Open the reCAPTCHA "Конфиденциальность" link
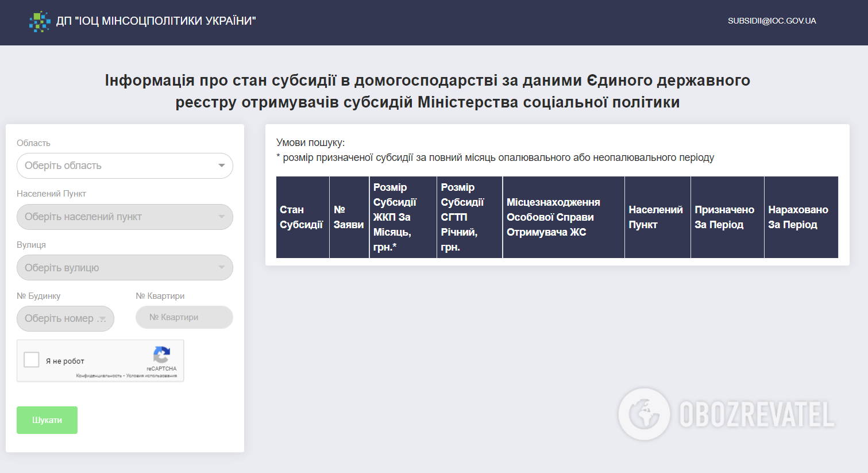868x473 pixels. pos(99,376)
